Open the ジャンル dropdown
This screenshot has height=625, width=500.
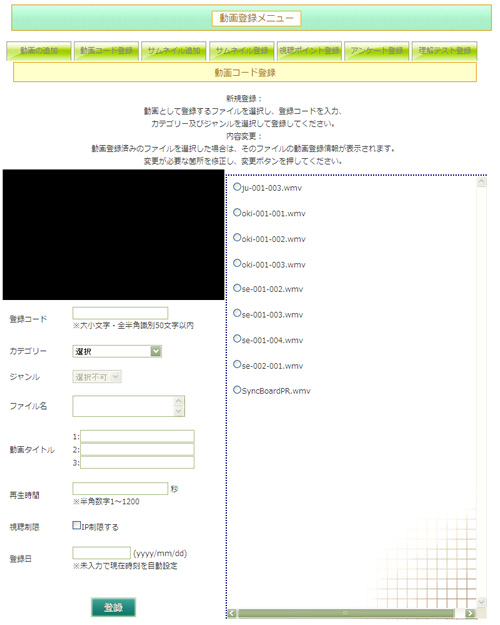[97, 377]
